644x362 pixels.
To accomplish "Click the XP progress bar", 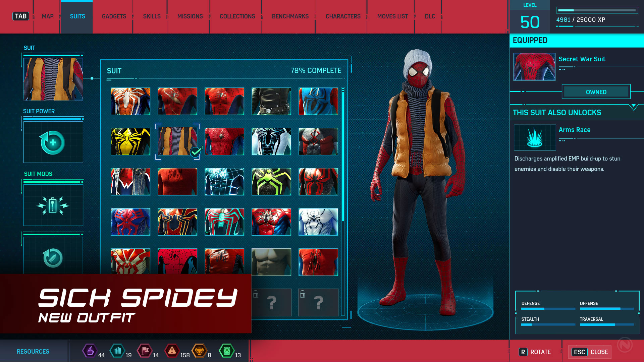I will tap(597, 10).
